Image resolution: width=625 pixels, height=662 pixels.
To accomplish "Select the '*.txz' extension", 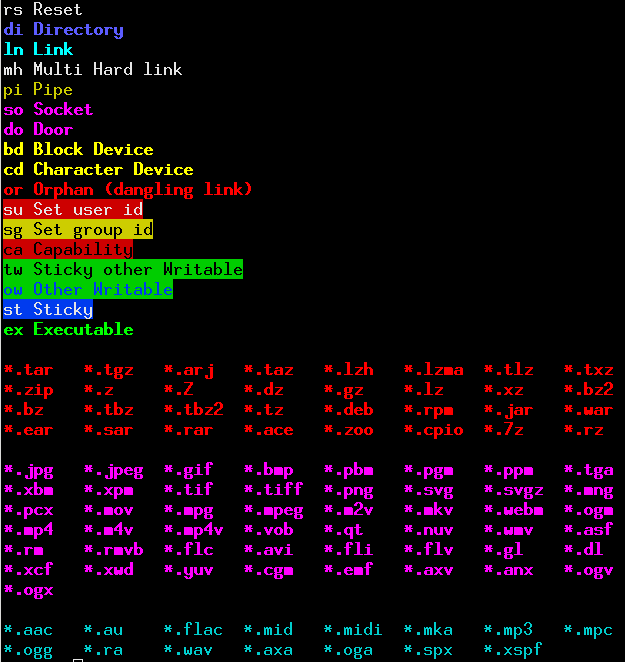I will [589, 370].
